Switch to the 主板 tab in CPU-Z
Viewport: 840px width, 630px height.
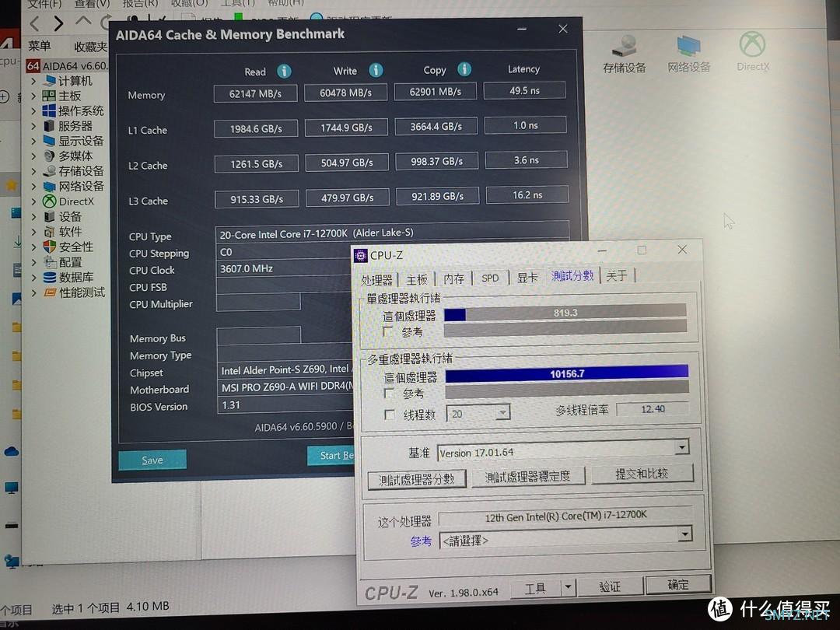click(x=417, y=279)
